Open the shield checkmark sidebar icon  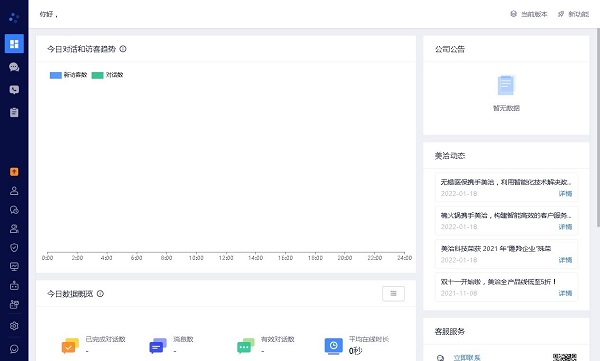(x=14, y=248)
